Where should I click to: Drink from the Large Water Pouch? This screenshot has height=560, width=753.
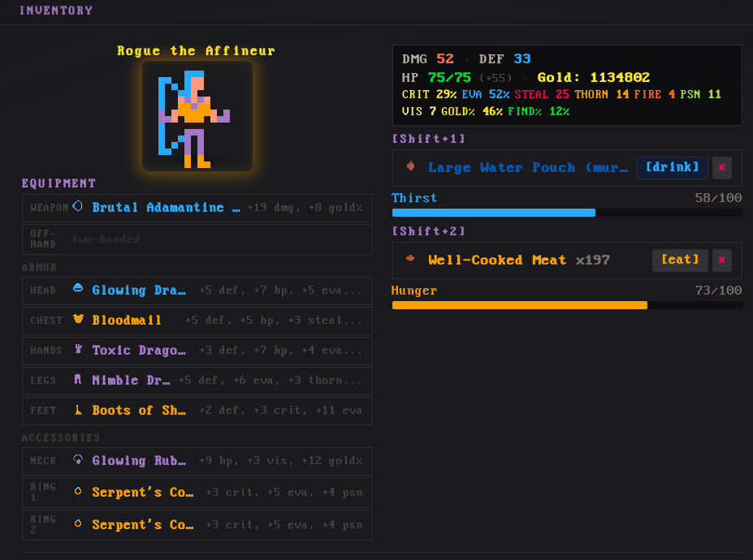click(673, 167)
